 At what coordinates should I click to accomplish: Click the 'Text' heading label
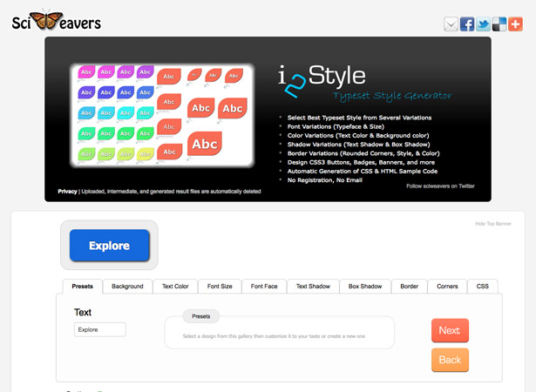coord(83,313)
